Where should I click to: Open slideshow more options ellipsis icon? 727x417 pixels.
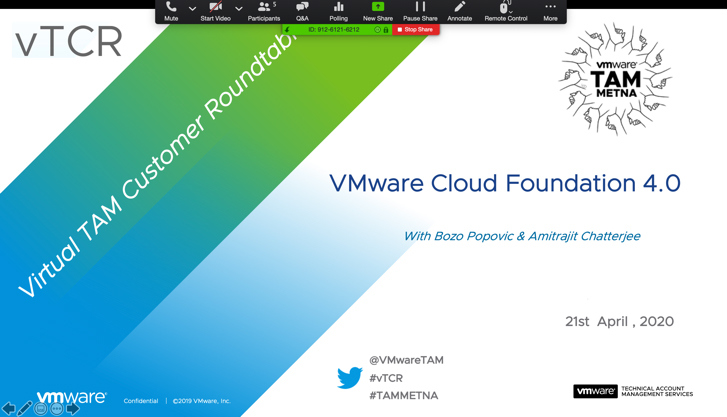57,409
